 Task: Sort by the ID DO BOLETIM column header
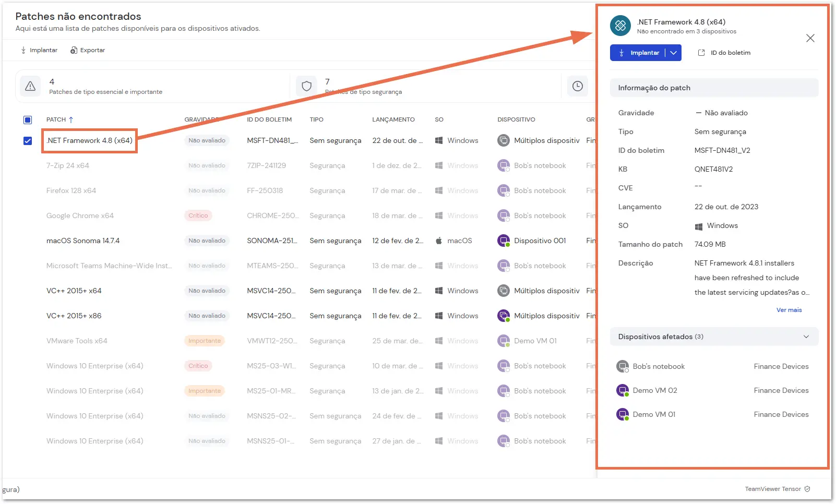269,119
